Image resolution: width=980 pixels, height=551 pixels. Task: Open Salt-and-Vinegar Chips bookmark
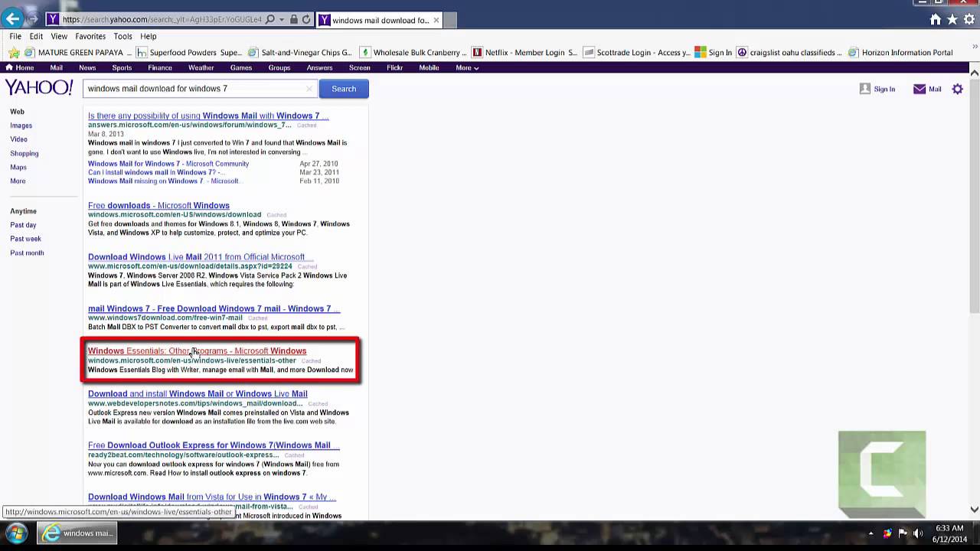pyautogui.click(x=300, y=53)
